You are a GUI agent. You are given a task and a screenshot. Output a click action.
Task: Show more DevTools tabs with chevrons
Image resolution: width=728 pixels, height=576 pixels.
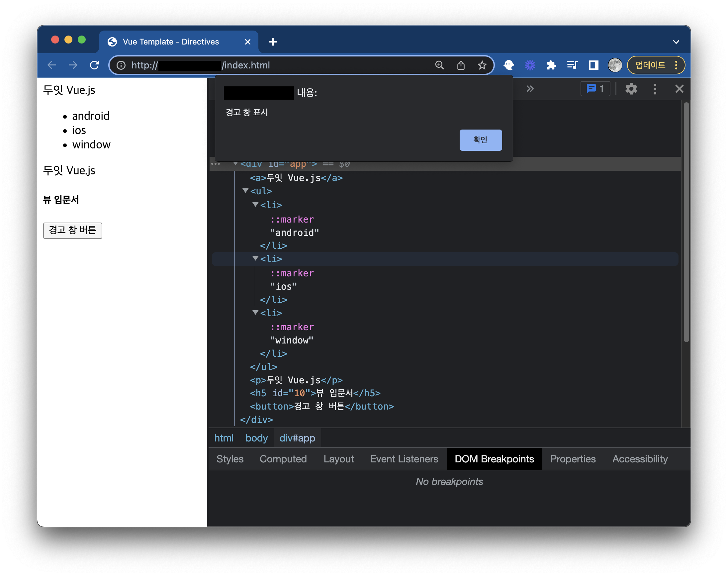[x=530, y=89]
